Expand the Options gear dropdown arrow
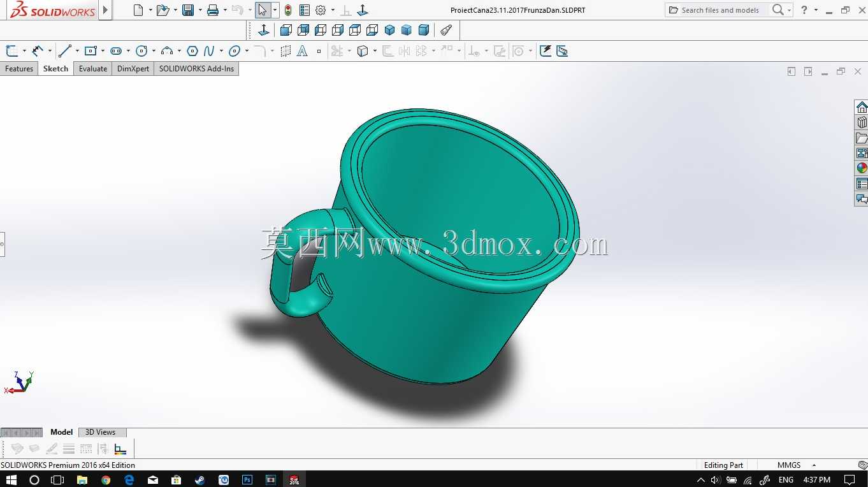Image resolution: width=868 pixels, height=487 pixels. click(333, 10)
